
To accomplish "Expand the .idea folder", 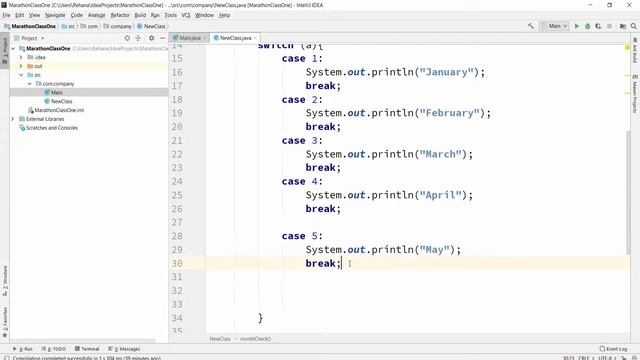I will tap(21, 57).
